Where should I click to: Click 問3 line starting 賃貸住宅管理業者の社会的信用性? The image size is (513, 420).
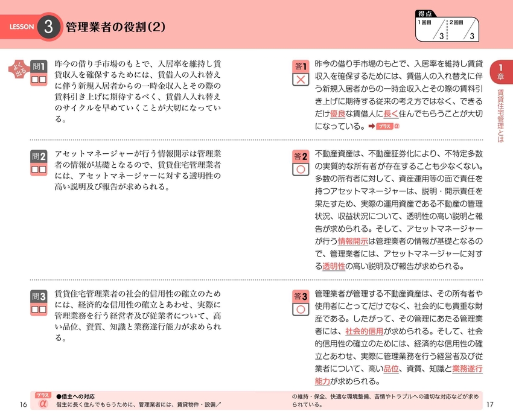click(x=138, y=293)
